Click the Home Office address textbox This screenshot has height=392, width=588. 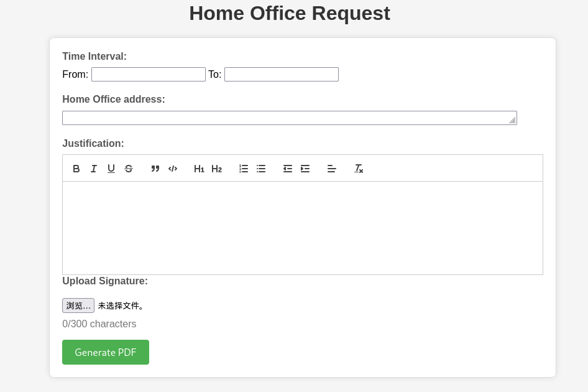289,118
